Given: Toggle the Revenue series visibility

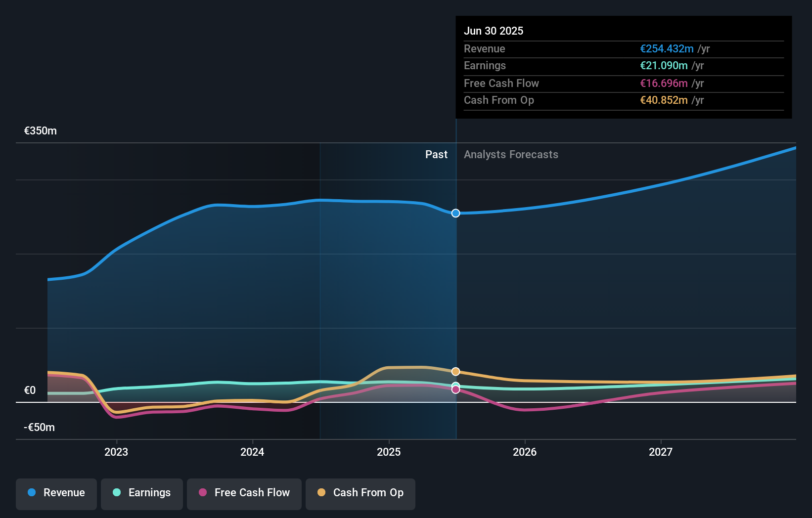Looking at the screenshot, I should [56, 494].
